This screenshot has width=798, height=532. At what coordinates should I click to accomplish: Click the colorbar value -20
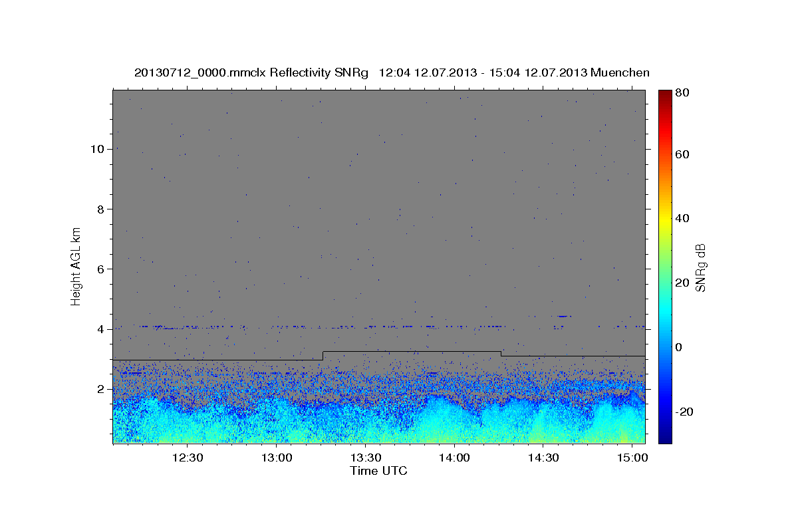(x=685, y=412)
